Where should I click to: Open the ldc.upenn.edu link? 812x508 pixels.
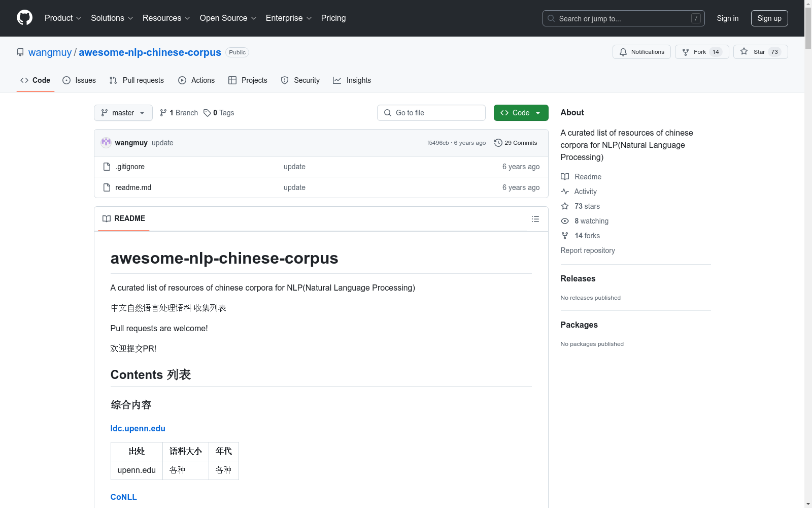(x=138, y=428)
